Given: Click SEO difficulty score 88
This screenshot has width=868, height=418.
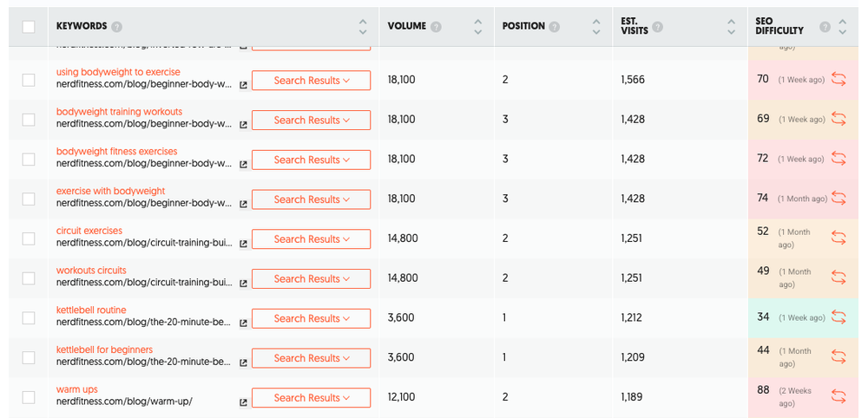Looking at the screenshot, I should click(x=763, y=389).
